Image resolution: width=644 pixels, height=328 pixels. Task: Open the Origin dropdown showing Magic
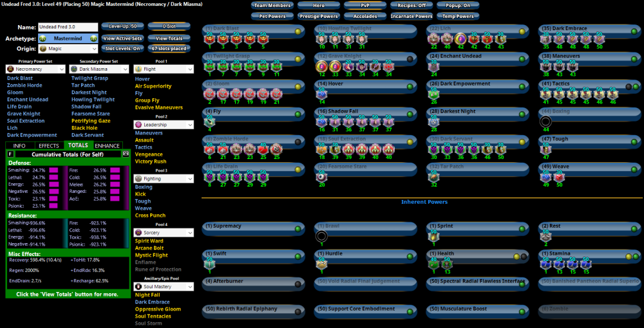[67, 48]
